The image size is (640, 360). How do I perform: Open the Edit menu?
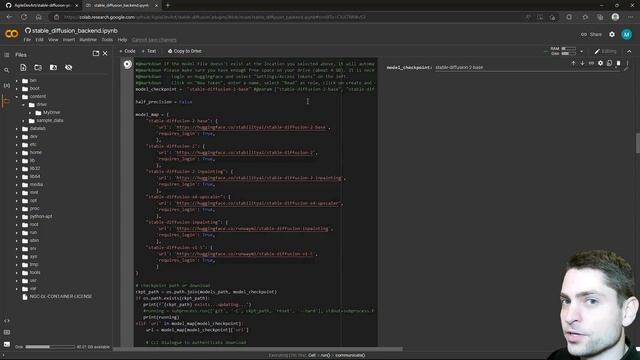coord(39,40)
